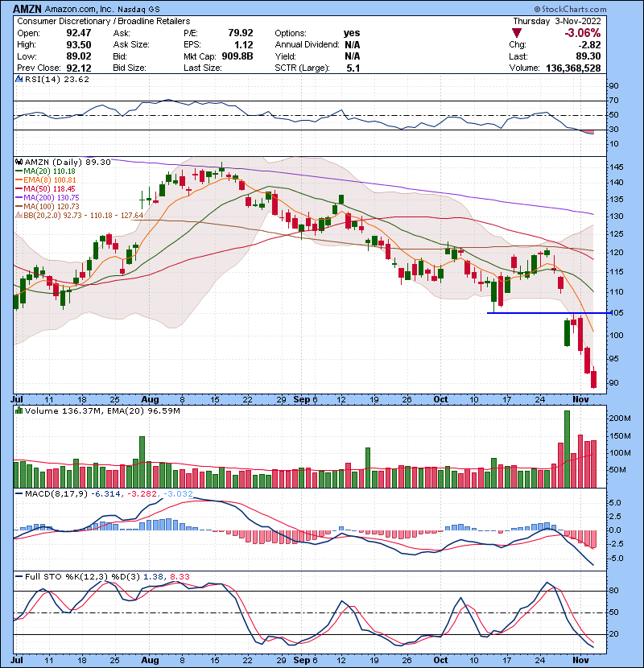Click the EPS value 1.12
This screenshot has height=668, width=644.
click(x=244, y=44)
